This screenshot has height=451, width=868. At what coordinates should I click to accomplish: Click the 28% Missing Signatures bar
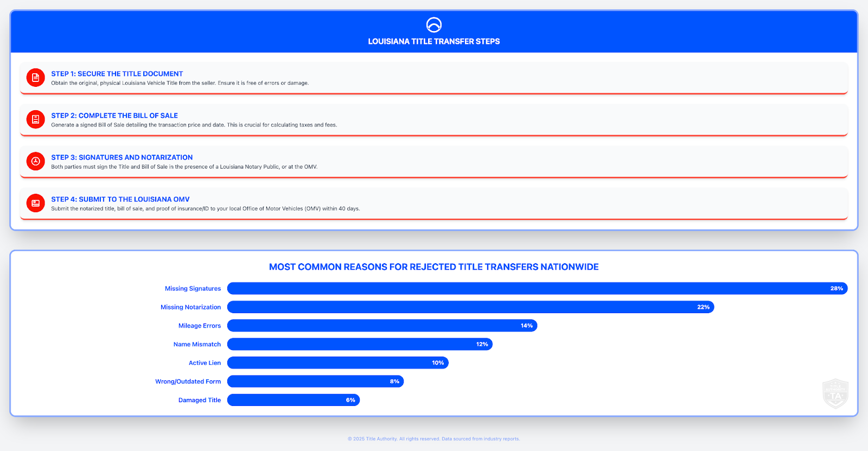click(537, 289)
